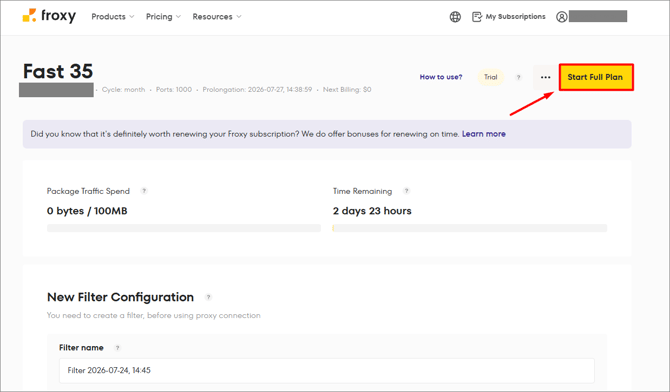Viewport: 670px width, 392px height.
Task: Click the Package Traffic Spend progress bar
Action: point(184,228)
